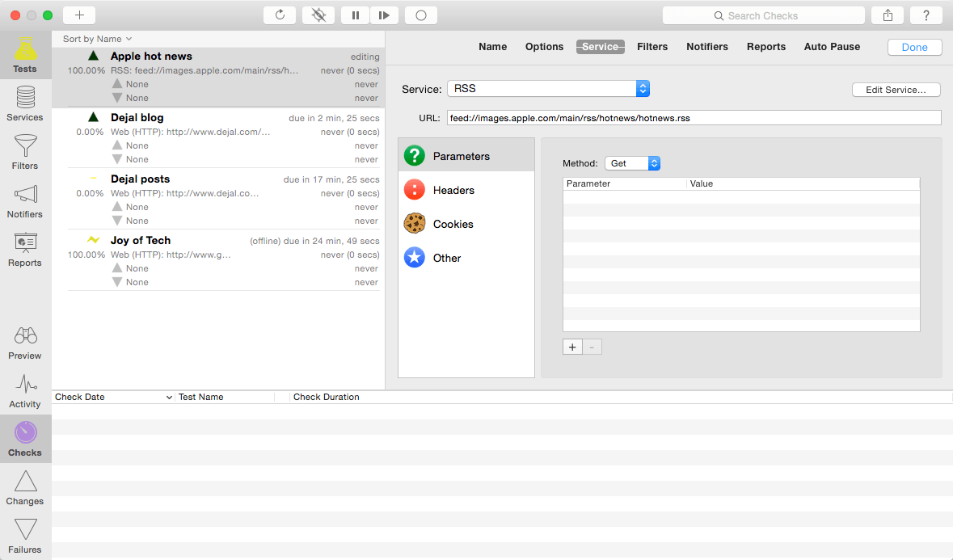The image size is (953, 560).
Task: Click the refresh check toolbar button
Action: pyautogui.click(x=280, y=15)
